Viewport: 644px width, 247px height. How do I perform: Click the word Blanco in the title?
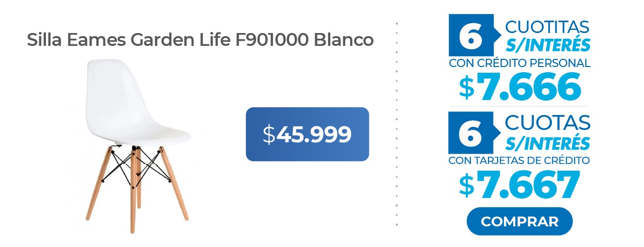pyautogui.click(x=343, y=40)
